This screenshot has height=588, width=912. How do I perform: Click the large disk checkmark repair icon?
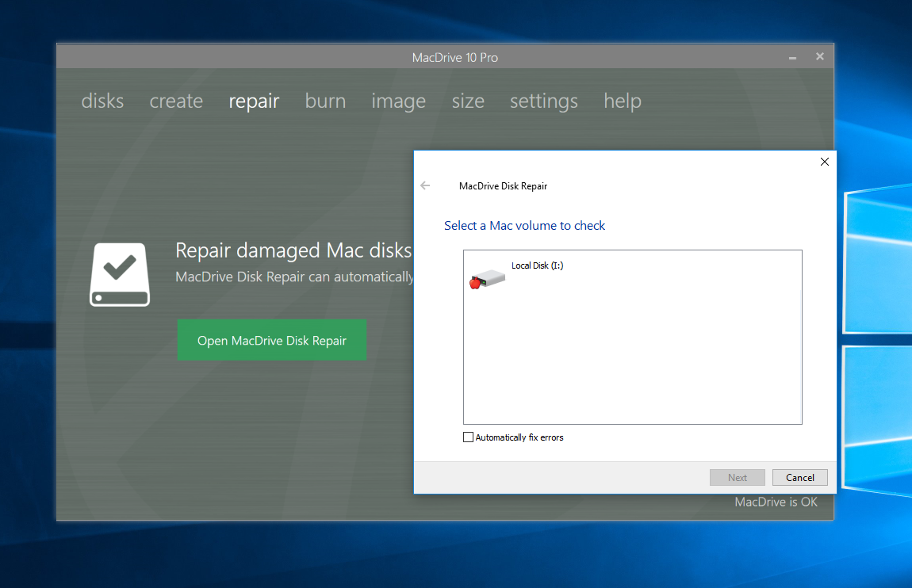click(x=120, y=274)
